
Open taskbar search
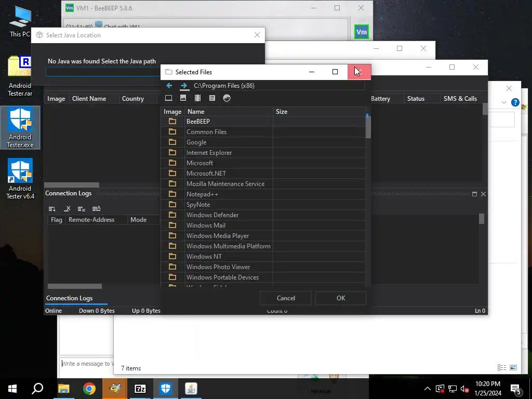37,389
